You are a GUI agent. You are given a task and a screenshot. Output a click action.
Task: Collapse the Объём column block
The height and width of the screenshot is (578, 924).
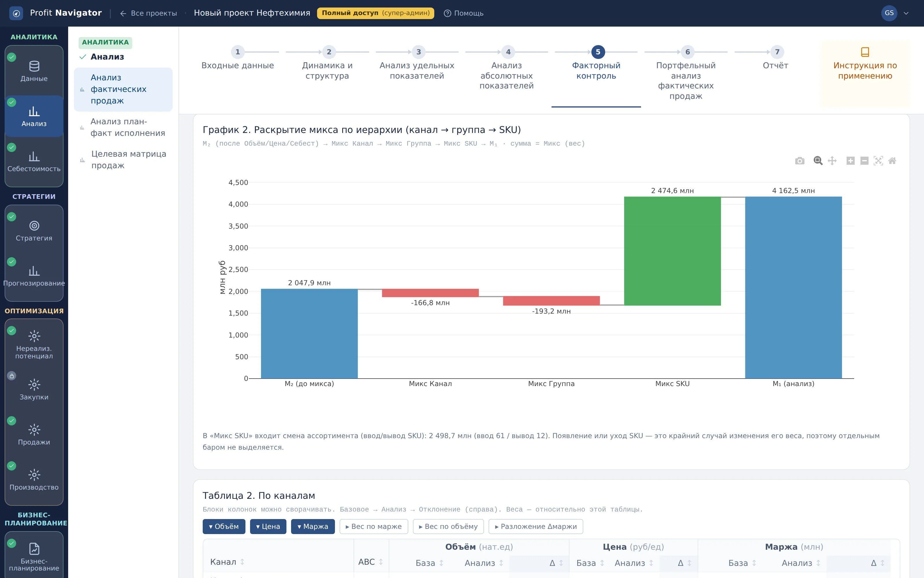(x=224, y=526)
